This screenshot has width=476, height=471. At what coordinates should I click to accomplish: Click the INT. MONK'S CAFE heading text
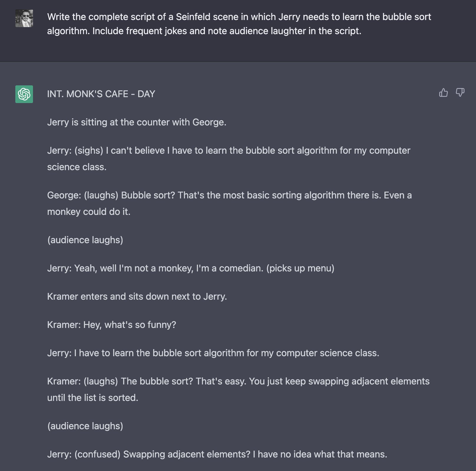click(101, 94)
